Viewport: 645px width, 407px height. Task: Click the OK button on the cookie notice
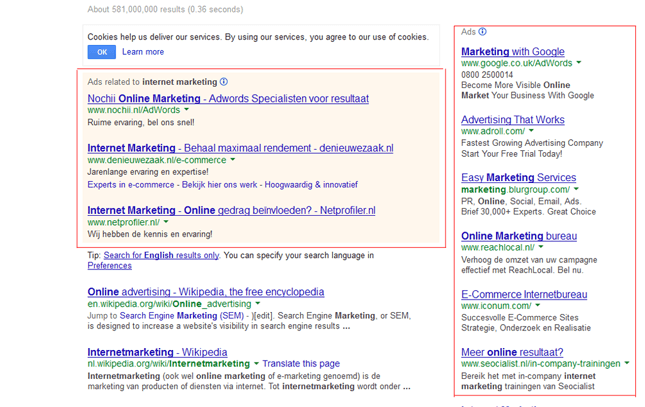coord(102,52)
